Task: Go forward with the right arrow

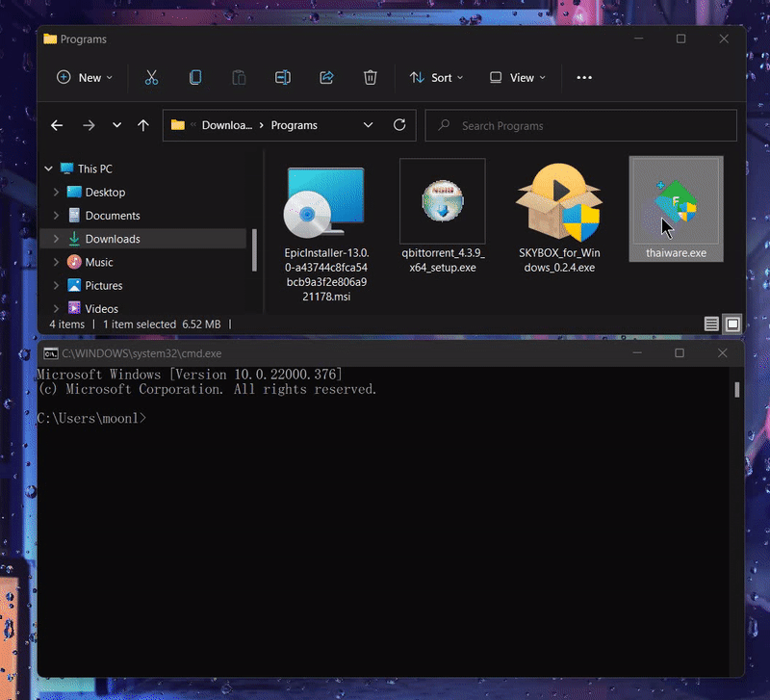Action: pos(89,126)
